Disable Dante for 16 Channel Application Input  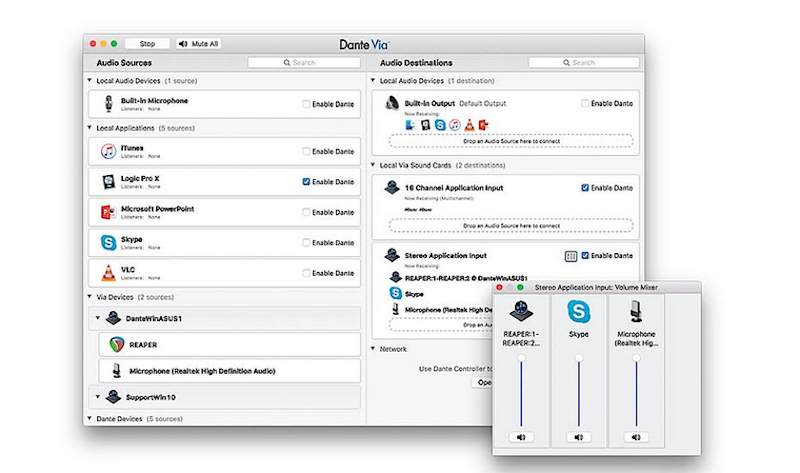585,188
